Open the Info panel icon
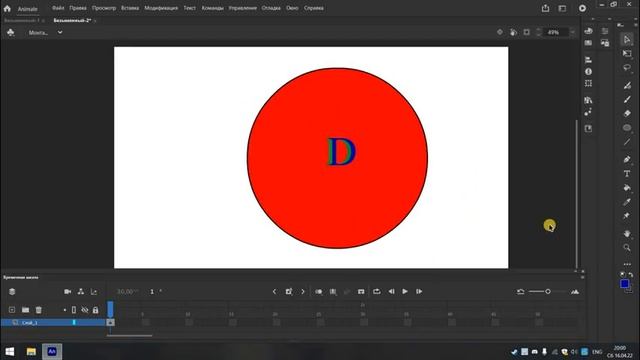This screenshot has width=640, height=360. [x=588, y=71]
